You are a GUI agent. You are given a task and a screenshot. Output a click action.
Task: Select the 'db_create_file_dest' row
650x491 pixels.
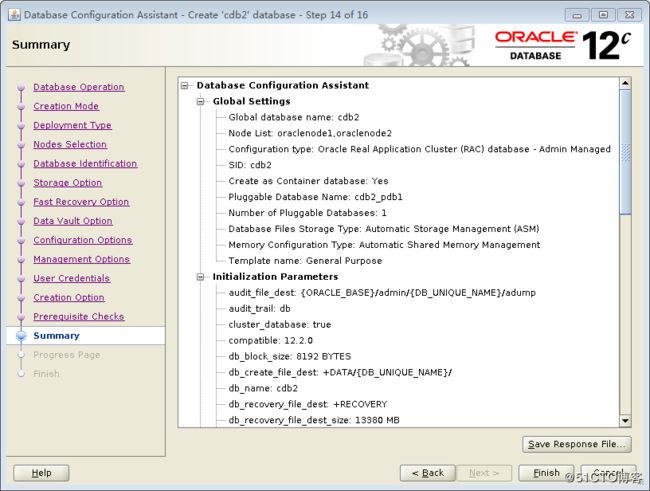[340, 372]
